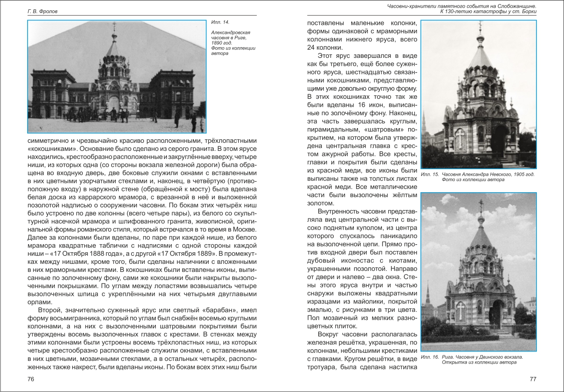Click page number 77
The height and width of the screenshot is (392, 564).
click(533, 379)
